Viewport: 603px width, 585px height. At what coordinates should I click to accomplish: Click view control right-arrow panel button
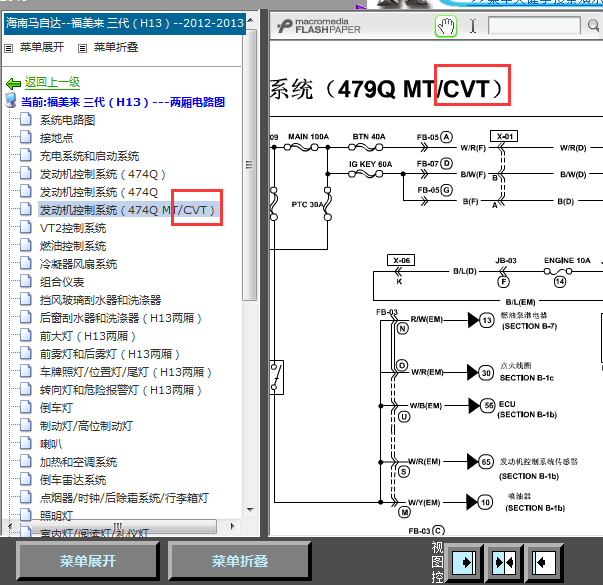coord(465,563)
